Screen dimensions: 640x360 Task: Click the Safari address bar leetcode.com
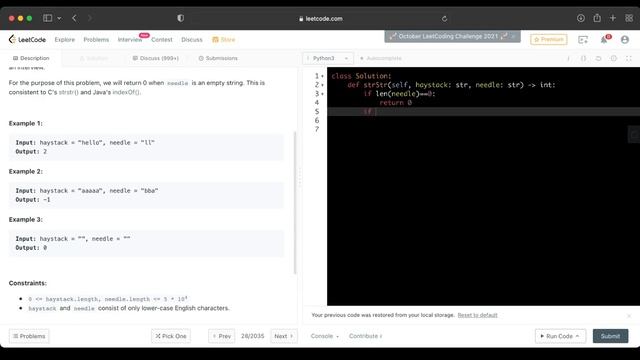[320, 18]
